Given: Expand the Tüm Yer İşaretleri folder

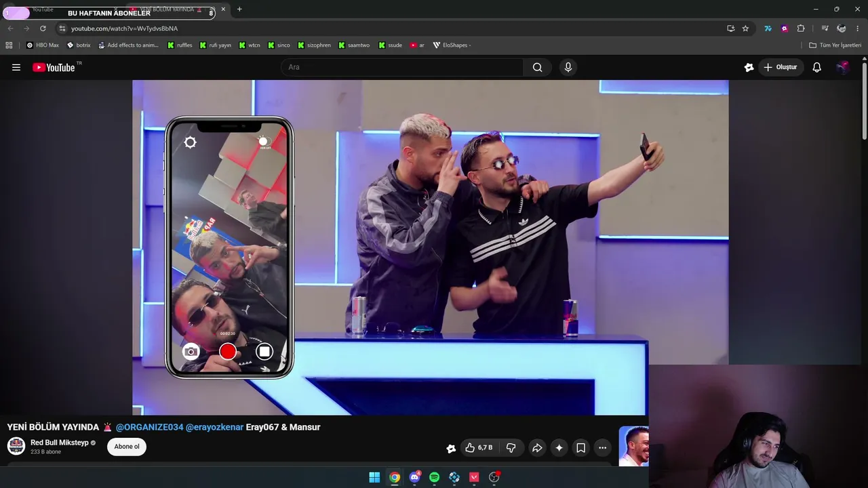Looking at the screenshot, I should pyautogui.click(x=835, y=45).
